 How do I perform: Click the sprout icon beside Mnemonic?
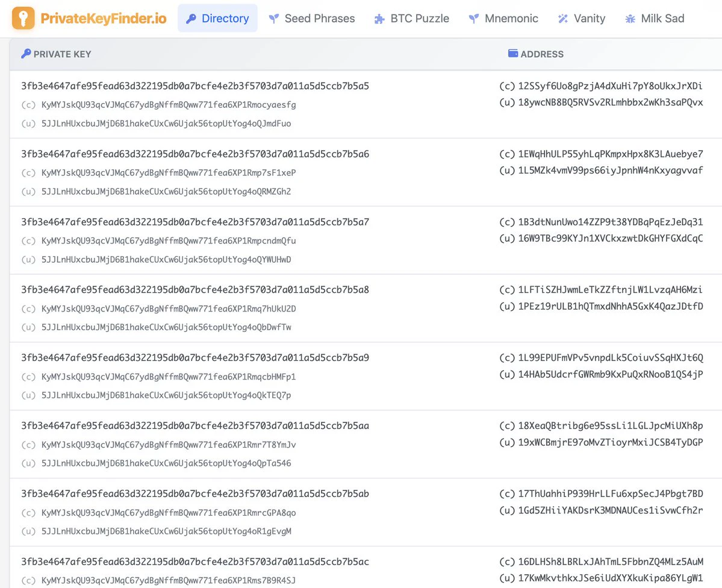[x=474, y=19]
